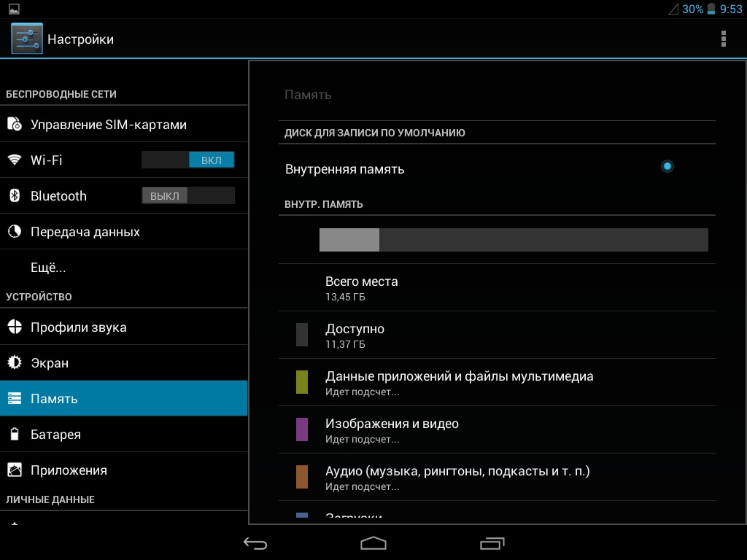The image size is (747, 560).
Task: Open data usage via its icon
Action: tap(15, 232)
